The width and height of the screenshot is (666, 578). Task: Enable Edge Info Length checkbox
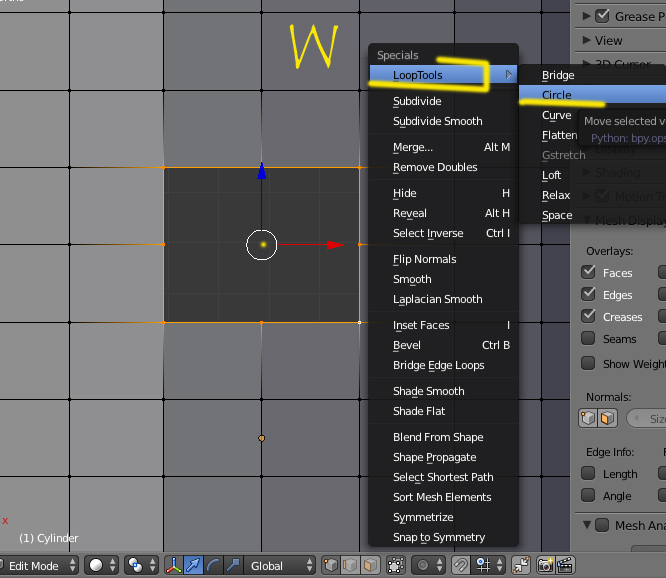588,473
